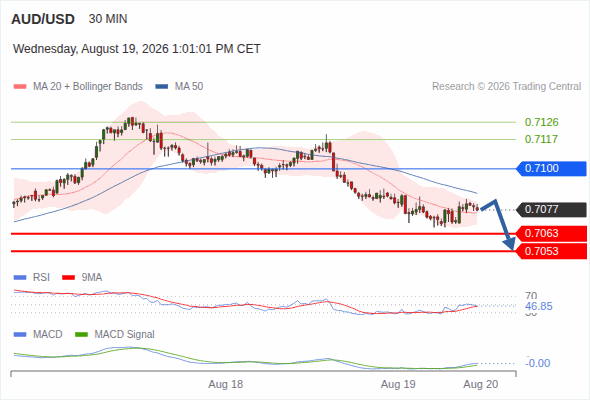The height and width of the screenshot is (400, 590).
Task: Click the MA 50 blue legend swatch
Action: pyautogui.click(x=161, y=87)
